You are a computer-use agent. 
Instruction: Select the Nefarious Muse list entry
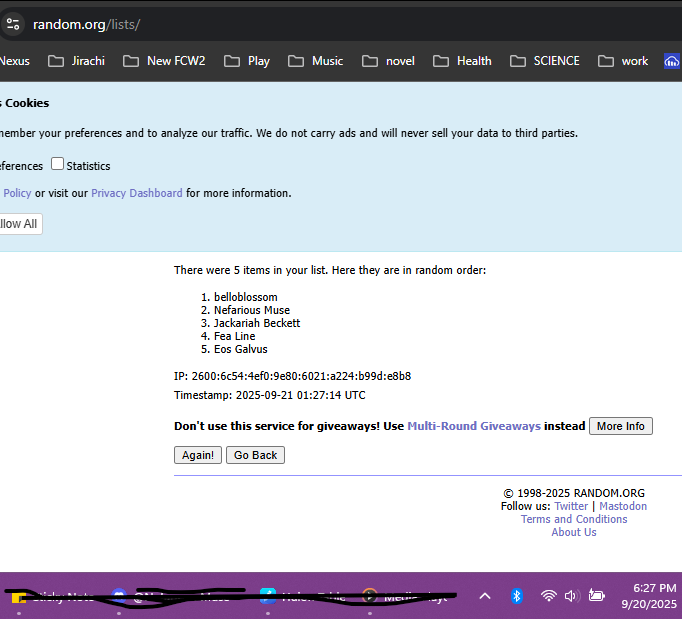[x=251, y=310]
